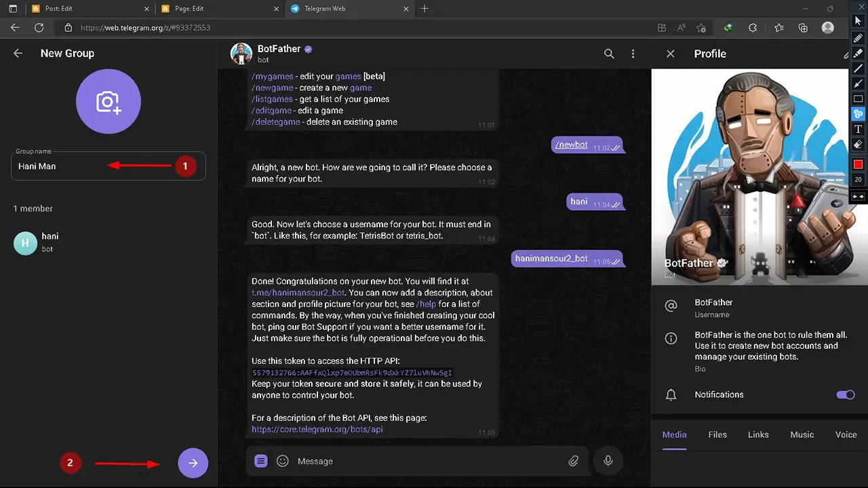Switch to the Media tab

point(675,434)
